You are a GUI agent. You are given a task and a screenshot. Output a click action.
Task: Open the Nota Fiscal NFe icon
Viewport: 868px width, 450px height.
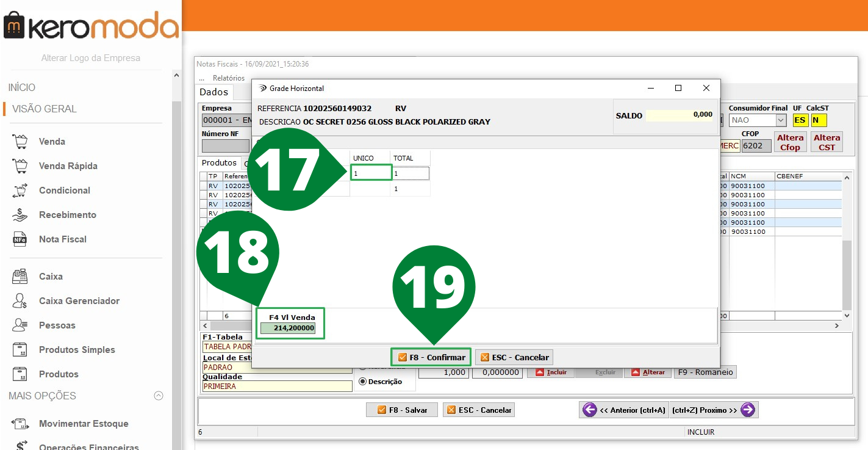21,239
